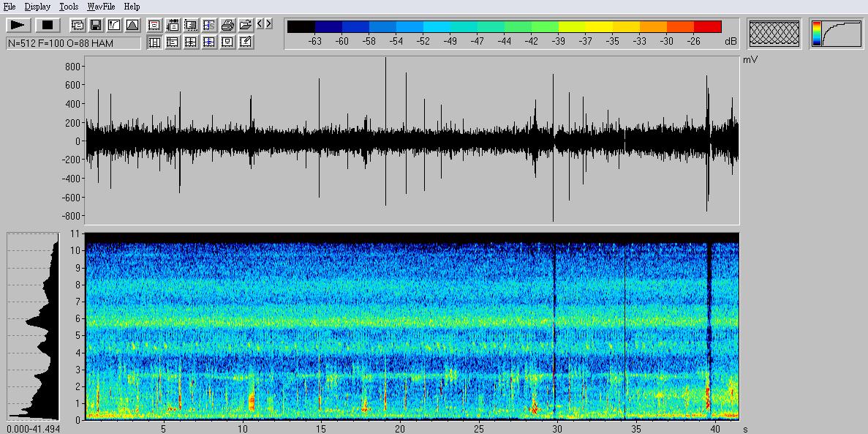Click the crosshatch pattern button

774,34
